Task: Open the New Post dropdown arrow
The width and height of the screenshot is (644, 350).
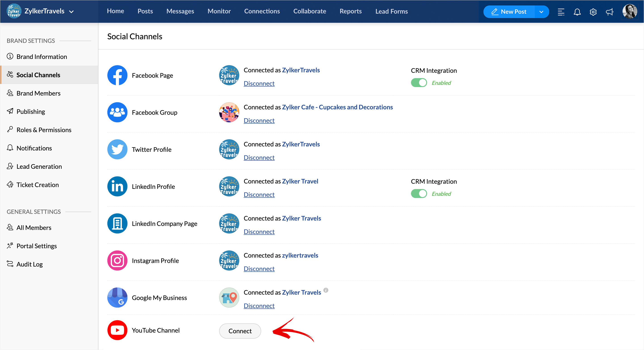Action: coord(541,12)
